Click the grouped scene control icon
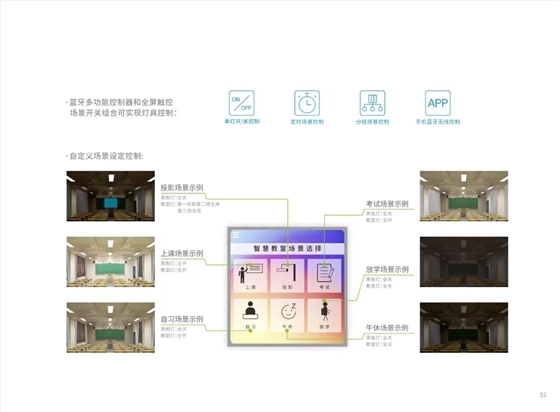This screenshot has width=560, height=412. [372, 103]
